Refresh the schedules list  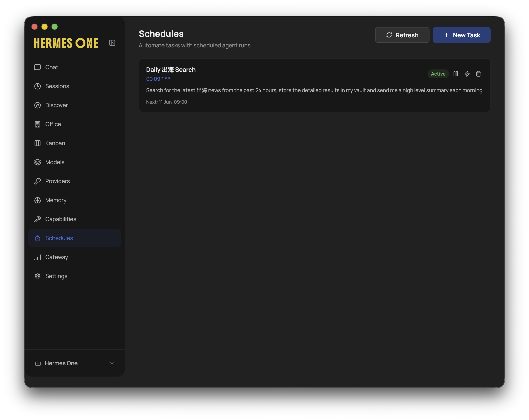(402, 35)
